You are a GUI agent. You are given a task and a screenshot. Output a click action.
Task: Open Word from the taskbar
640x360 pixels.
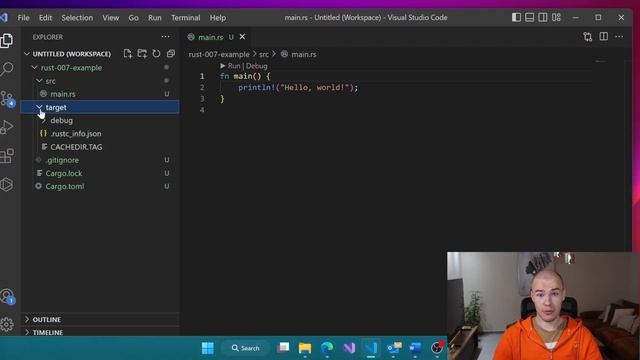[415, 348]
